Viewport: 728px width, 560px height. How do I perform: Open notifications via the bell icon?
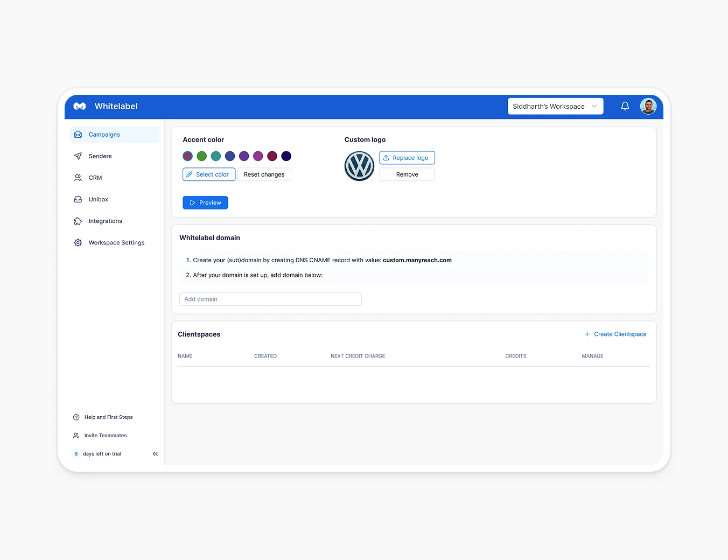(x=625, y=106)
